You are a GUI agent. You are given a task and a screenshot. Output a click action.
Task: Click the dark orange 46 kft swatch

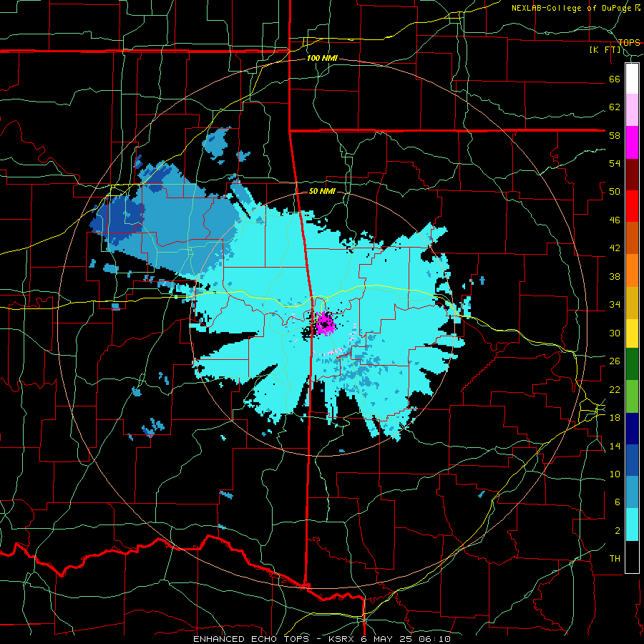point(632,238)
